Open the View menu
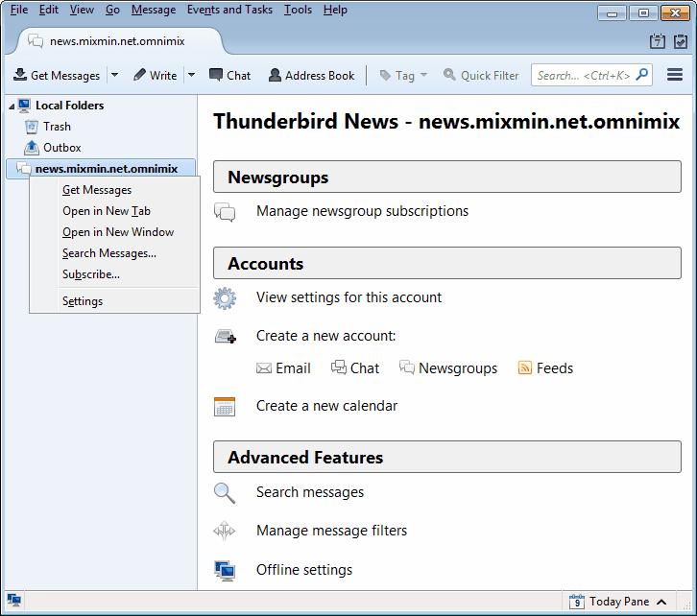Screen dimensions: 697x616 pos(82,10)
